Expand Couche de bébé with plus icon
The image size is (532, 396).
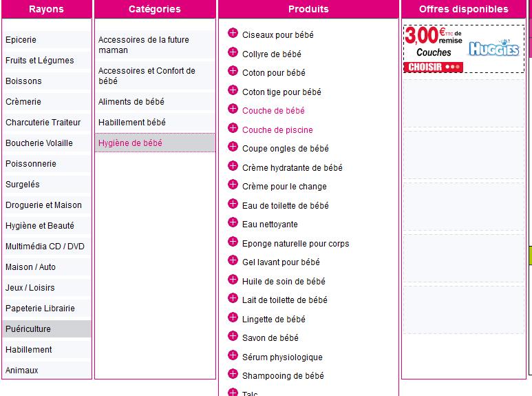233,109
